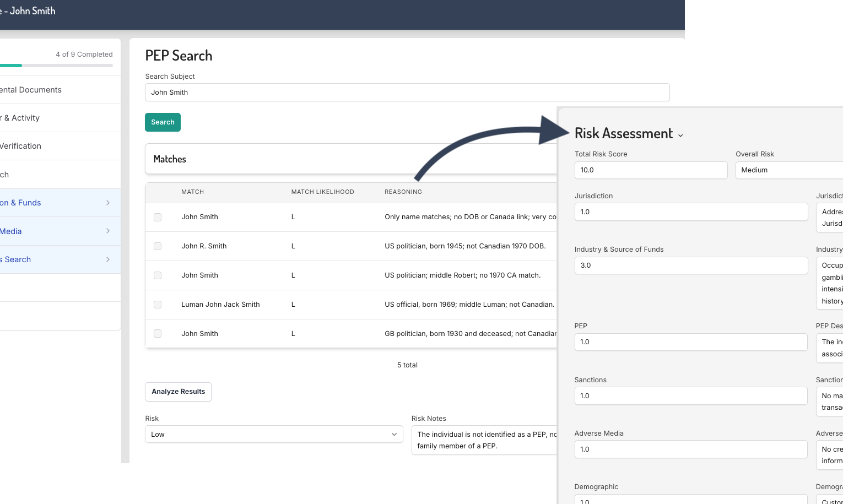Click the chevron beside Media sidebar item
Image resolution: width=843 pixels, height=504 pixels.
pyautogui.click(x=108, y=231)
